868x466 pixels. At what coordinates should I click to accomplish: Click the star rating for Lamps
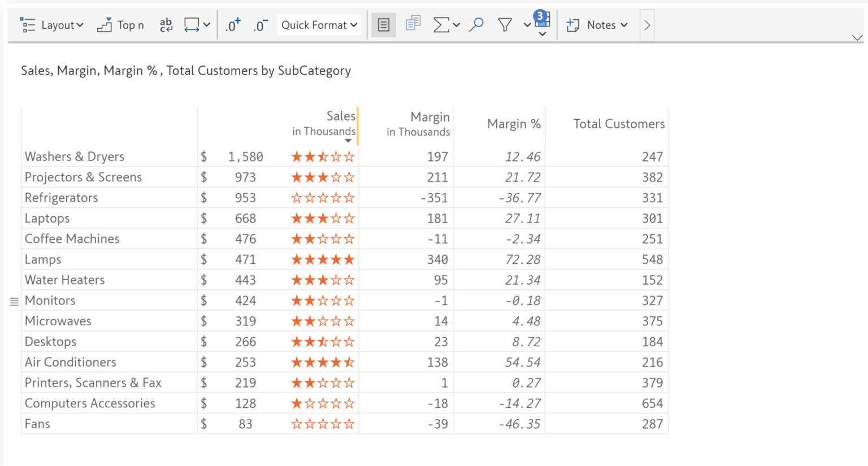tap(323, 259)
